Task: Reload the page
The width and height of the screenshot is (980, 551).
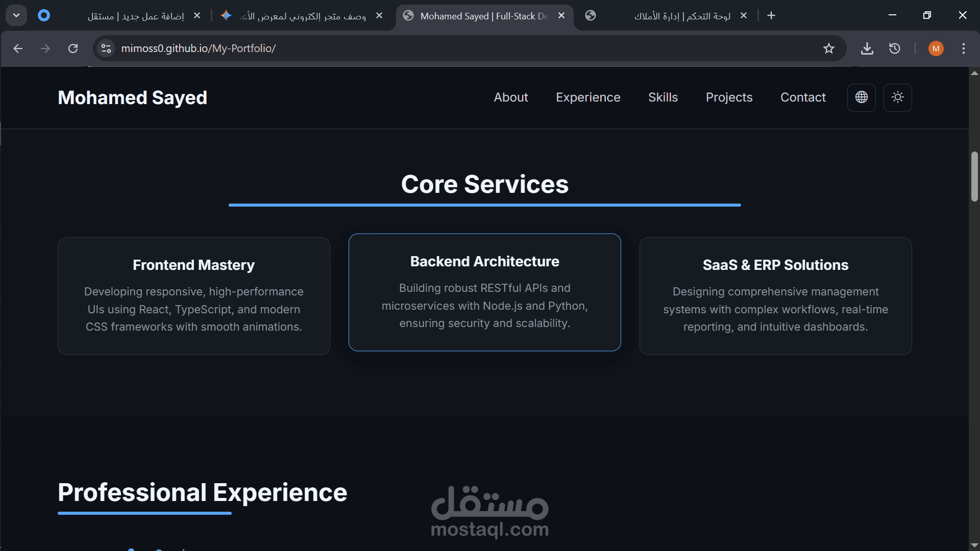Action: coord(73,48)
